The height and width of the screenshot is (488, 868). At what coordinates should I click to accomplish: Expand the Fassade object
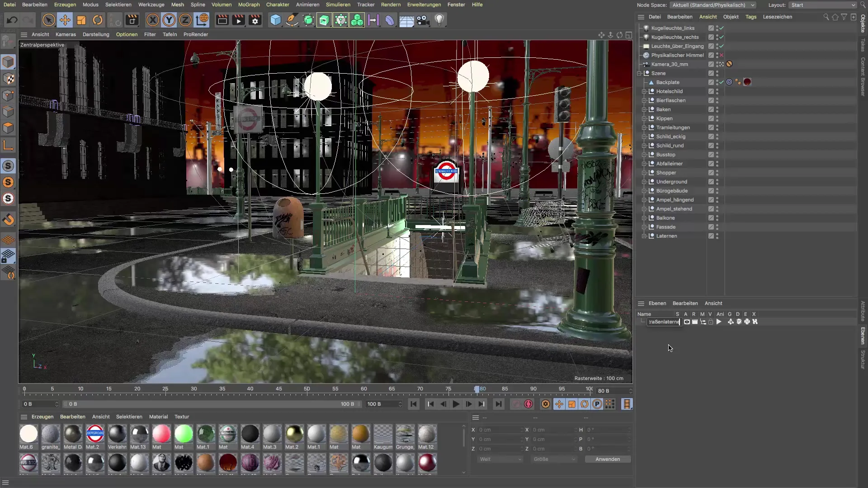644,227
